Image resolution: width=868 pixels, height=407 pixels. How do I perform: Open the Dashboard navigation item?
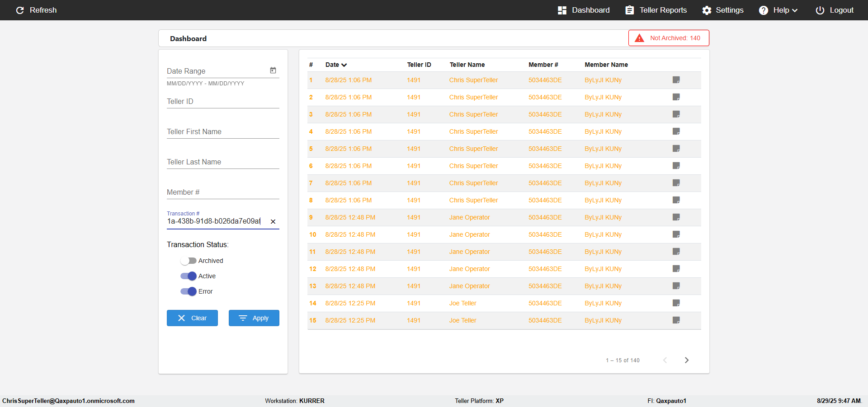584,10
